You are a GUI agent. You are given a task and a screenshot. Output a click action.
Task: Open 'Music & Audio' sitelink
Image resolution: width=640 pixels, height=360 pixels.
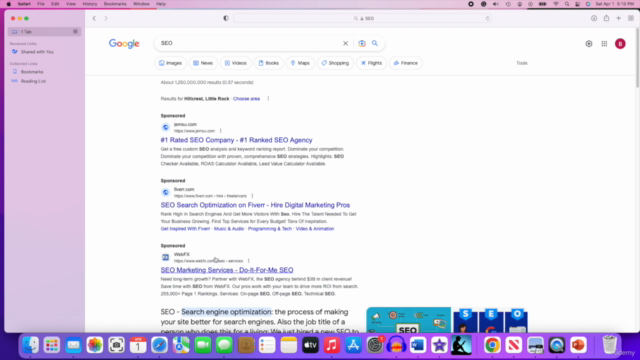pos(229,229)
